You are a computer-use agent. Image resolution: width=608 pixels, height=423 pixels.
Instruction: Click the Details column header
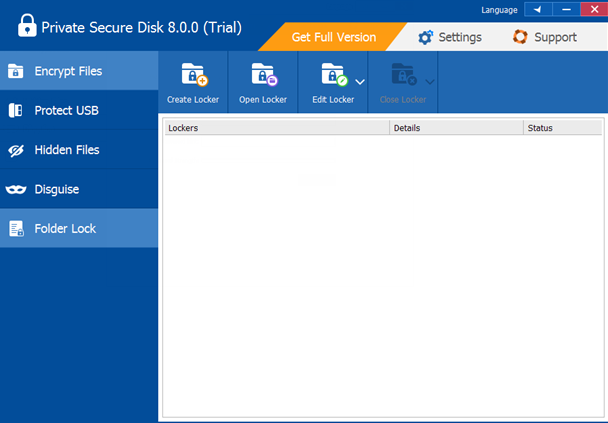click(455, 128)
